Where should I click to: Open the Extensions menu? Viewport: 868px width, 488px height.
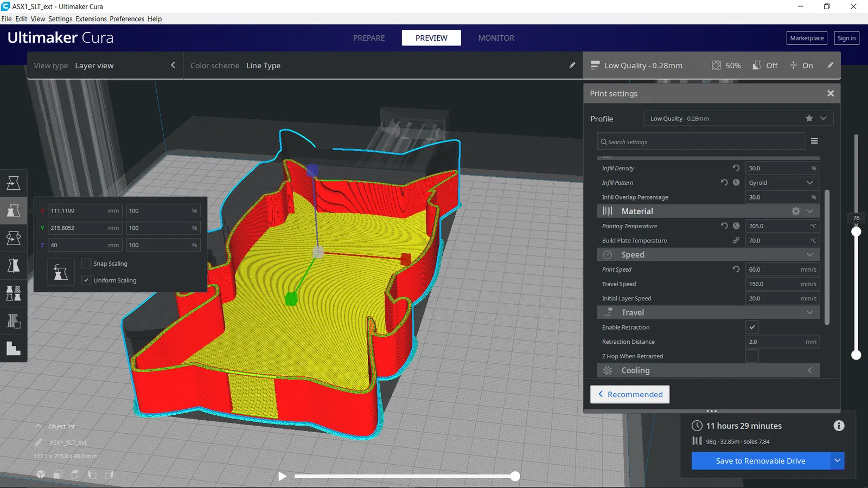[x=91, y=19]
